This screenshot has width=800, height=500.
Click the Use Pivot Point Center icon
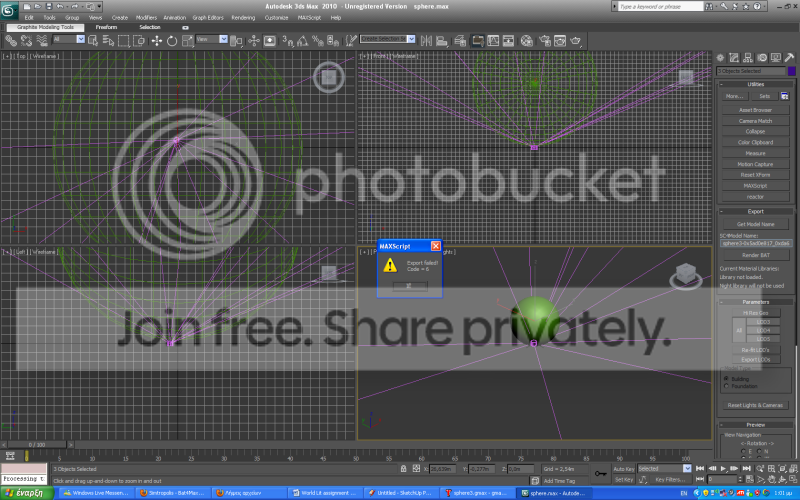pos(236,40)
